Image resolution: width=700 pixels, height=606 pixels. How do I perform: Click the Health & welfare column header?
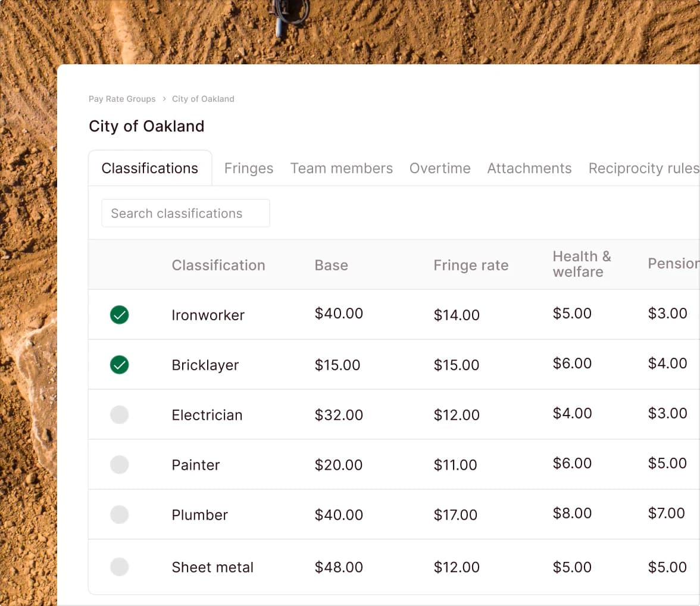click(582, 264)
